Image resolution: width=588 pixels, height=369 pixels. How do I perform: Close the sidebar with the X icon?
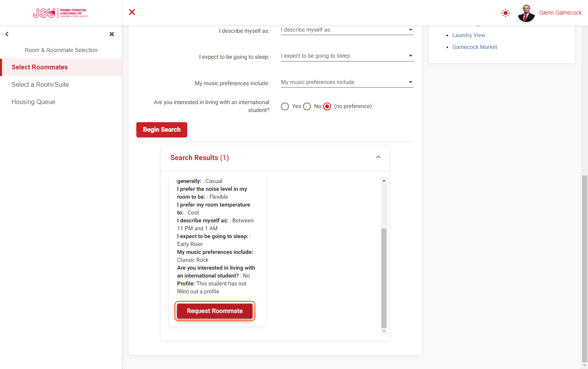click(x=112, y=34)
